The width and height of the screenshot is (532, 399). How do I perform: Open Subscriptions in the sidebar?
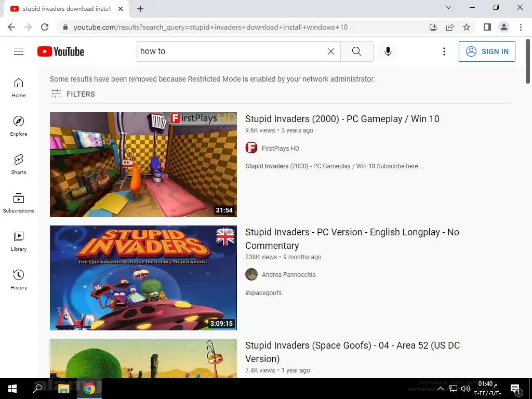coord(19,203)
